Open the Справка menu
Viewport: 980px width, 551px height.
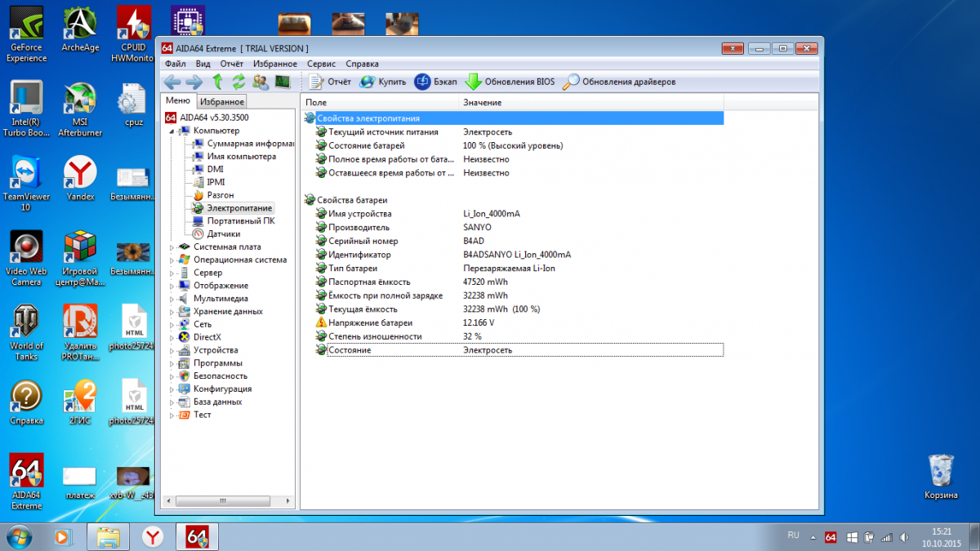[x=362, y=64]
